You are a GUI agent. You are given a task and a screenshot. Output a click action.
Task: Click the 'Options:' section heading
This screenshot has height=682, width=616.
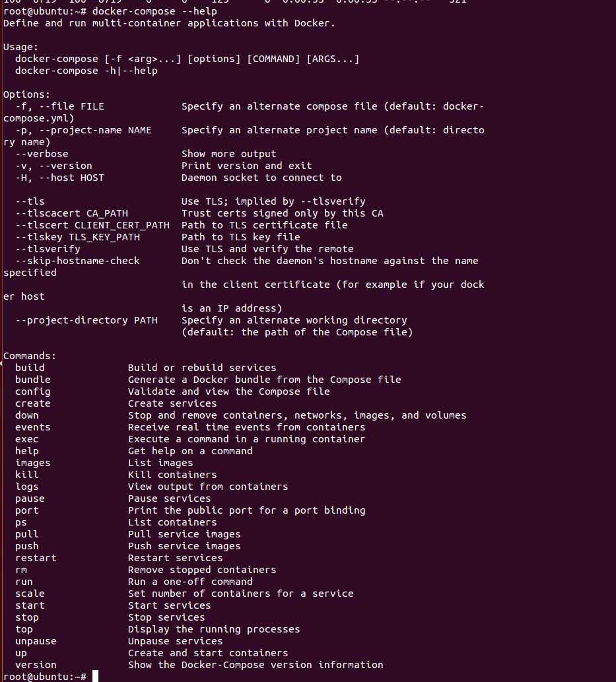click(x=26, y=94)
